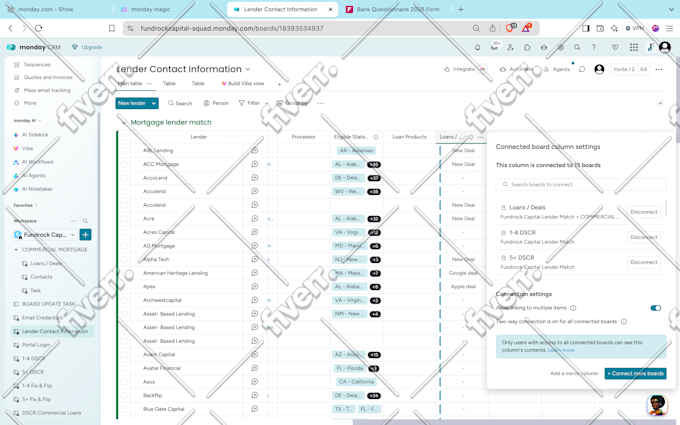680x425 pixels.
Task: Open the Portal Login board in sidebar
Action: tap(36, 345)
